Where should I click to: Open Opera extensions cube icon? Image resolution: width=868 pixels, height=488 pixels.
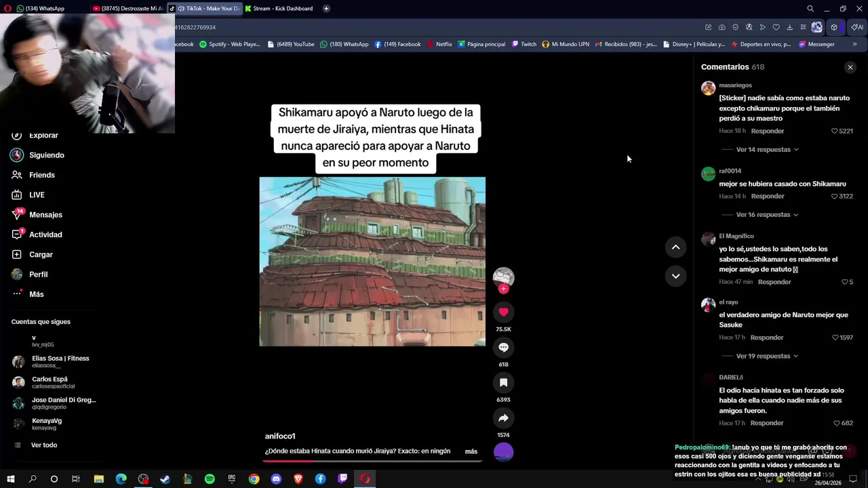coord(834,27)
